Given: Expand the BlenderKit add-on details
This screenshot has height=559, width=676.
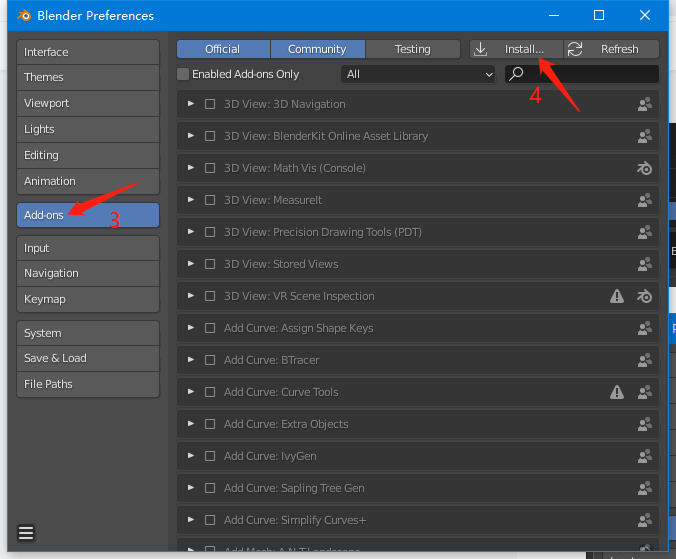Looking at the screenshot, I should pyautogui.click(x=191, y=136).
